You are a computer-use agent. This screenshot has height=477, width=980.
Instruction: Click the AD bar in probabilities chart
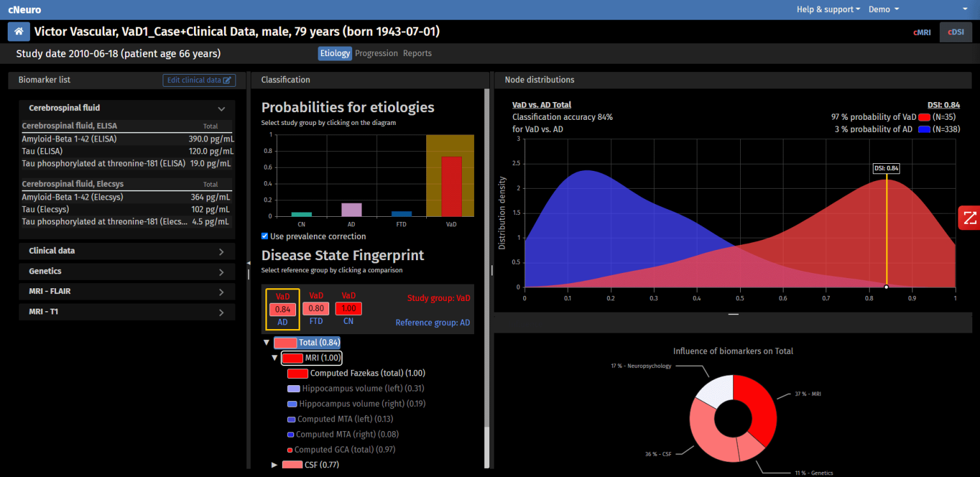click(351, 210)
